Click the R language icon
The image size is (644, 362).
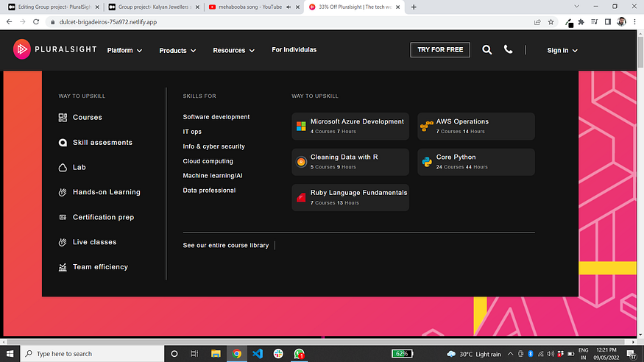click(x=301, y=162)
